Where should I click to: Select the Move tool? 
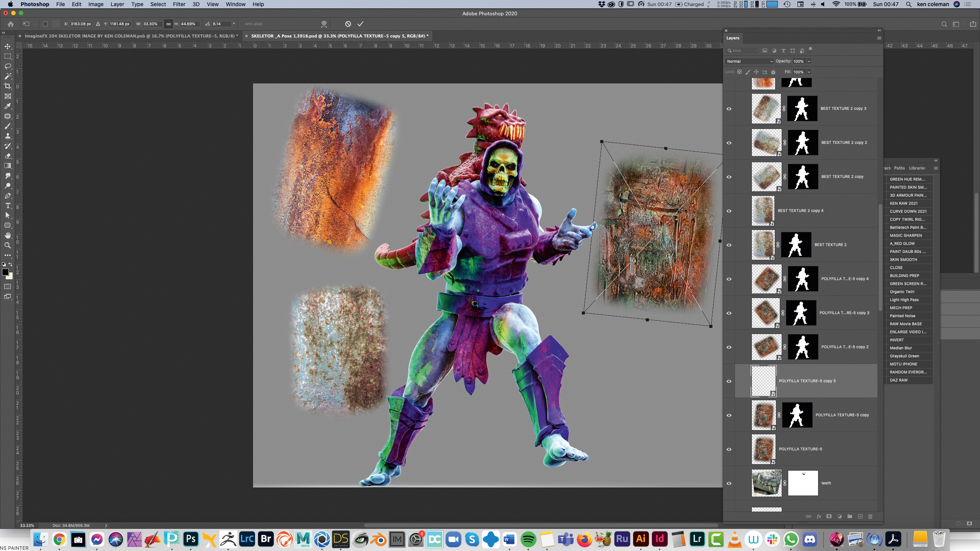coord(8,46)
